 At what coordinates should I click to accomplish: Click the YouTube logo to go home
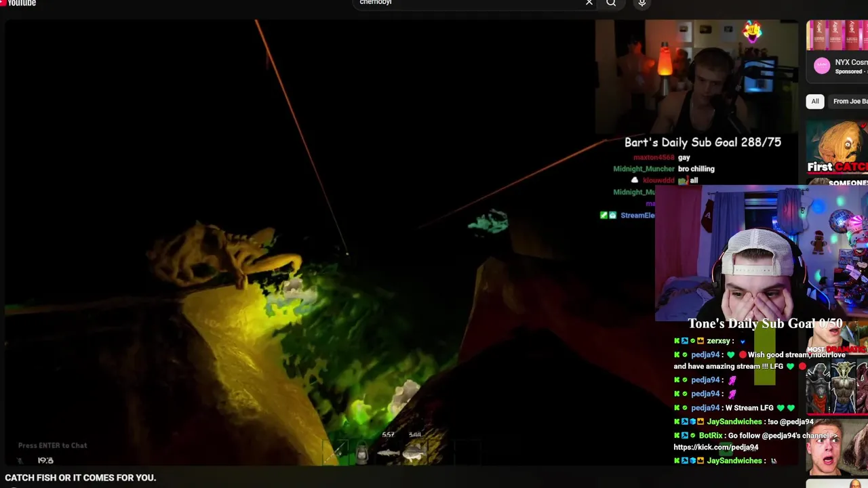(x=18, y=3)
